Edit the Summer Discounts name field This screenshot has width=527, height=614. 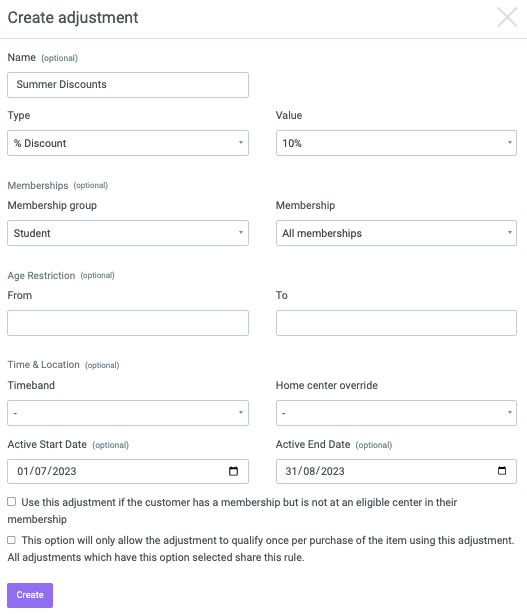[x=128, y=85]
